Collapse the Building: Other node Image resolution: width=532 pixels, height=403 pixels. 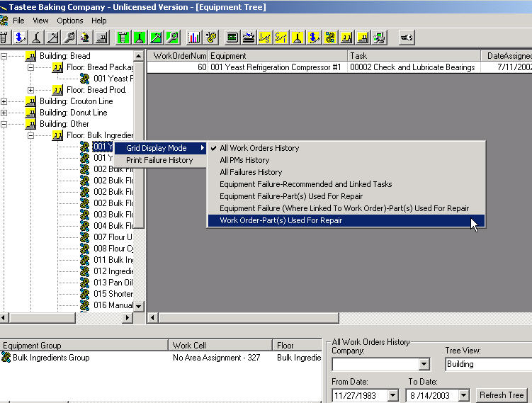4,124
